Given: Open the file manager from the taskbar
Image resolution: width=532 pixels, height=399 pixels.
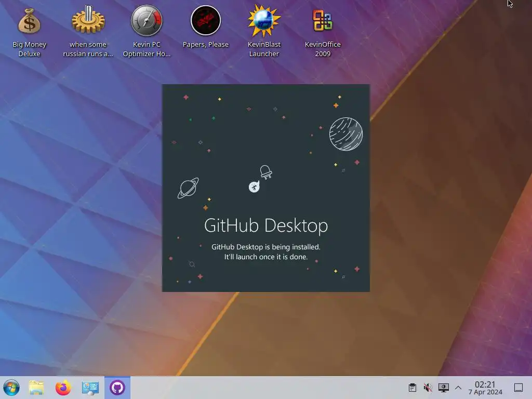Looking at the screenshot, I should (x=36, y=388).
